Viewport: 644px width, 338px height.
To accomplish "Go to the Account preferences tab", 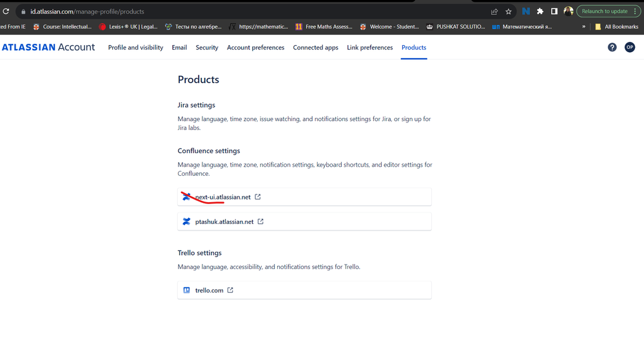I will pos(255,48).
